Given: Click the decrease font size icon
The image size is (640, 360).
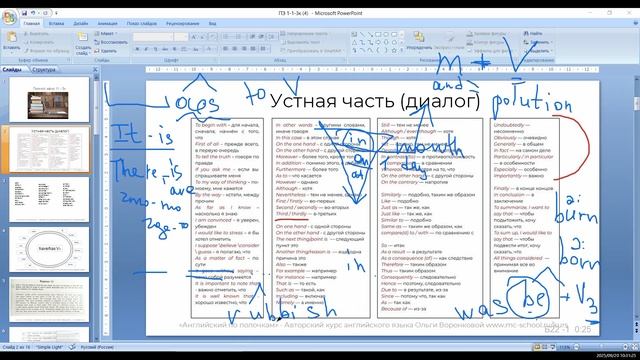Looking at the screenshot, I should (x=203, y=37).
